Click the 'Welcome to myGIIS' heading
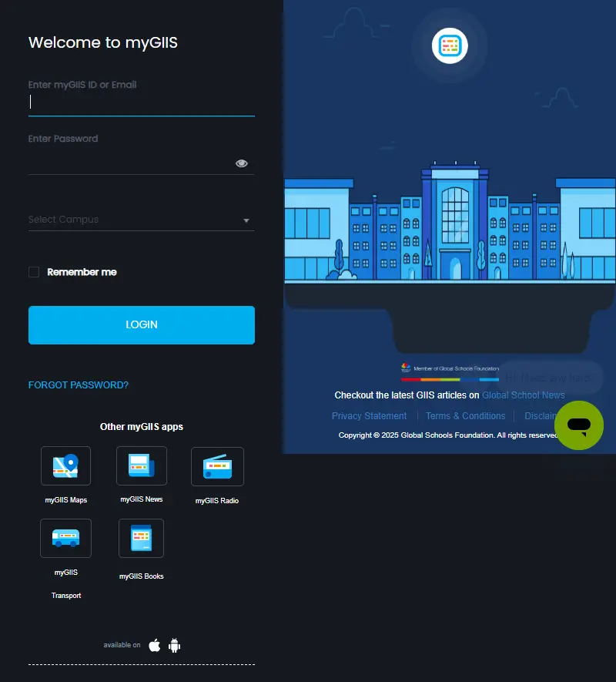 (103, 42)
